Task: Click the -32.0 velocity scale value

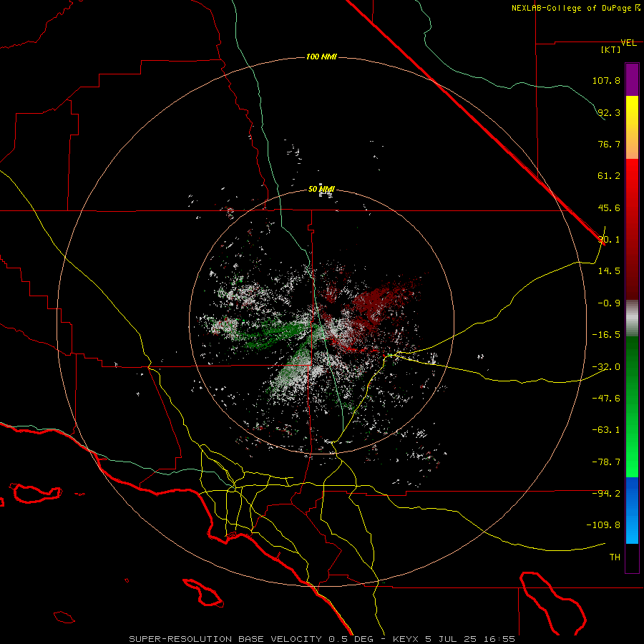Action: tap(606, 367)
